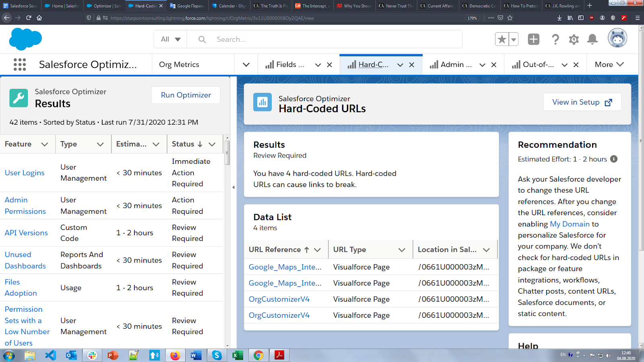This screenshot has width=644, height=362.
Task: Sort by the Status column header
Action: 187,144
